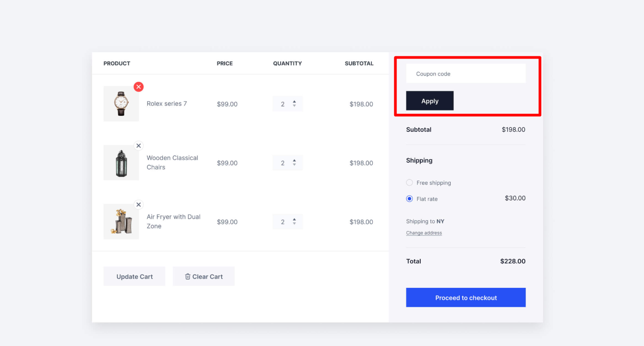Apply the entered coupon code
Image resolution: width=644 pixels, height=346 pixels.
(429, 101)
